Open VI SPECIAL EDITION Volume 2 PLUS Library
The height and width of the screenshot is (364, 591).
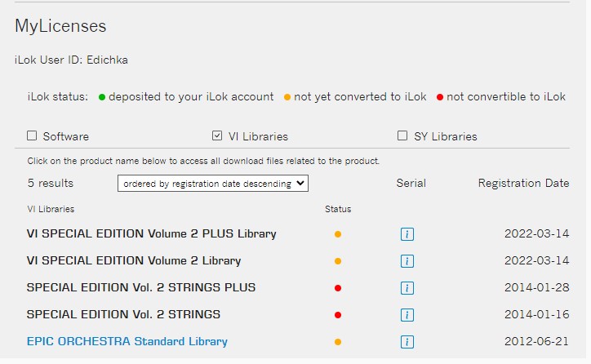point(151,234)
